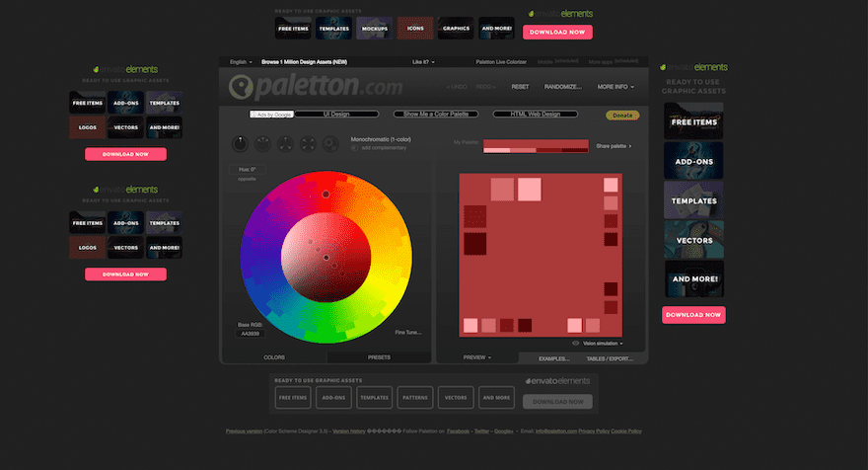Open the Twitter footer link

481,431
